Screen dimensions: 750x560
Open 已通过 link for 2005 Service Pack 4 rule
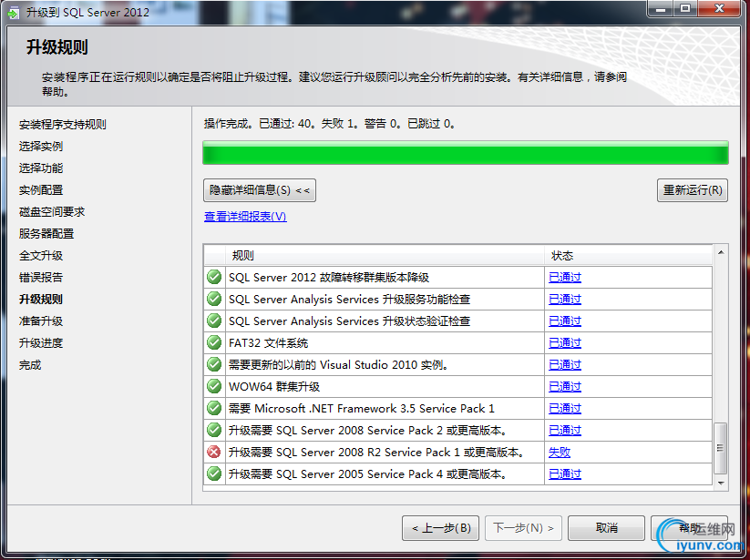coord(565,473)
